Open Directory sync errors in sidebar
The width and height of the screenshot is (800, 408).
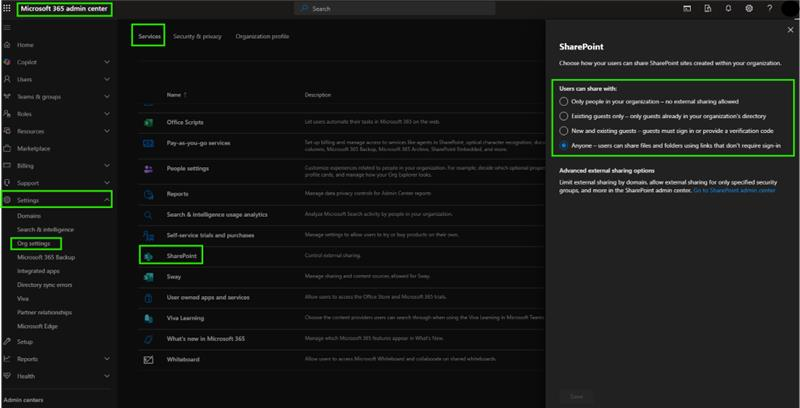coord(44,285)
